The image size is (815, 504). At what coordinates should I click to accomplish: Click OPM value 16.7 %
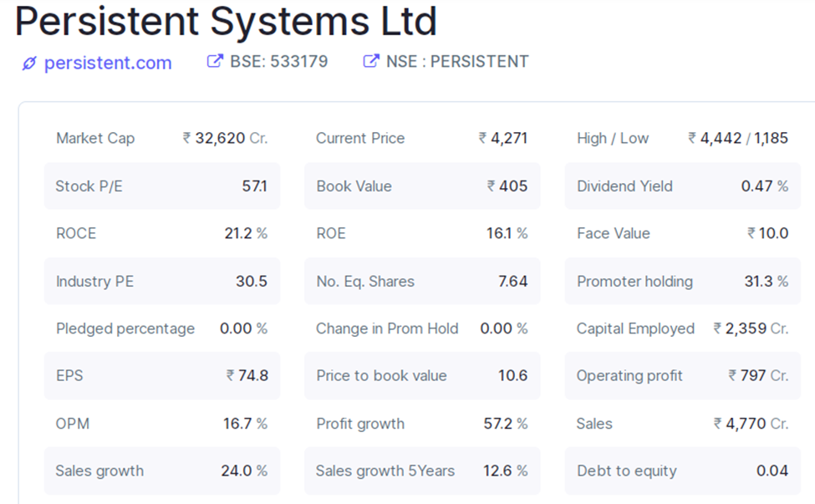245,424
